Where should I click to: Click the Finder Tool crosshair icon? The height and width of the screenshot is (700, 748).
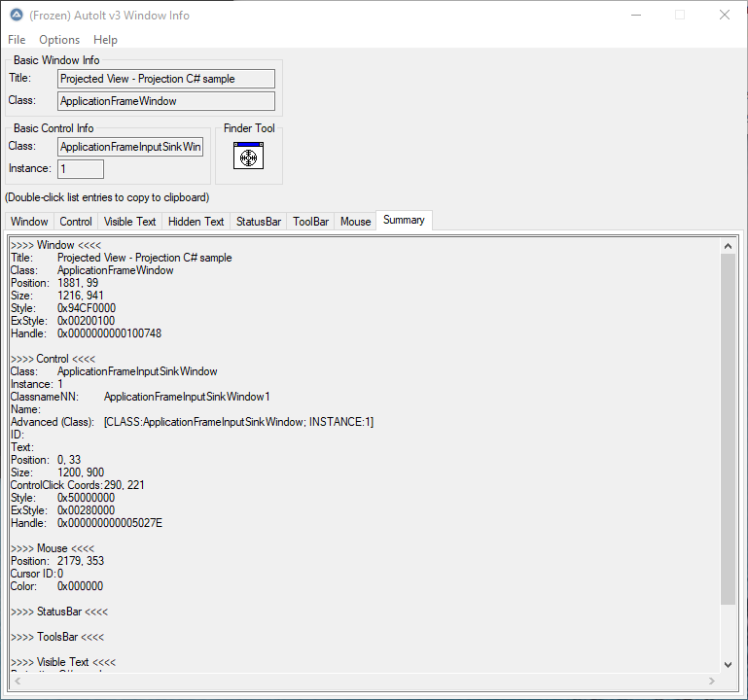[x=248, y=156]
